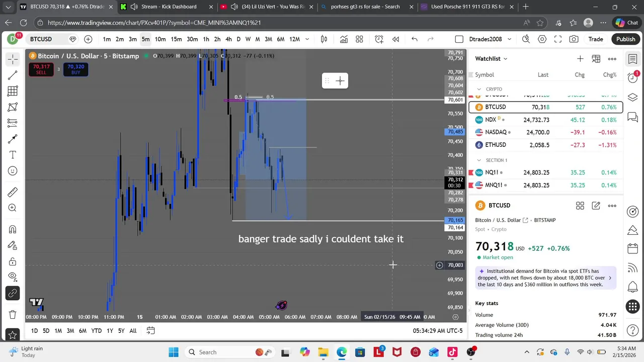The width and height of the screenshot is (644, 362).
Task: Select the zoom in tool
Action: (x=13, y=208)
